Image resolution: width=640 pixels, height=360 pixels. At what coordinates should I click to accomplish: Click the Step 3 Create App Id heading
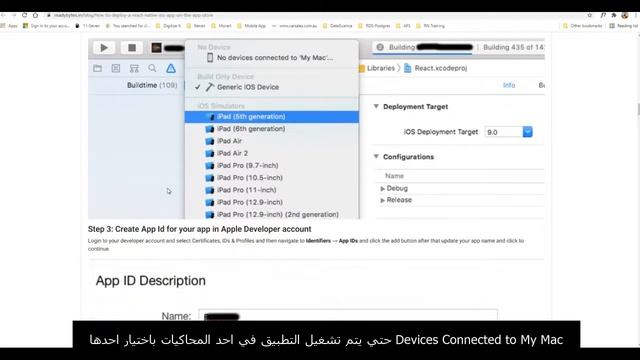[200, 229]
